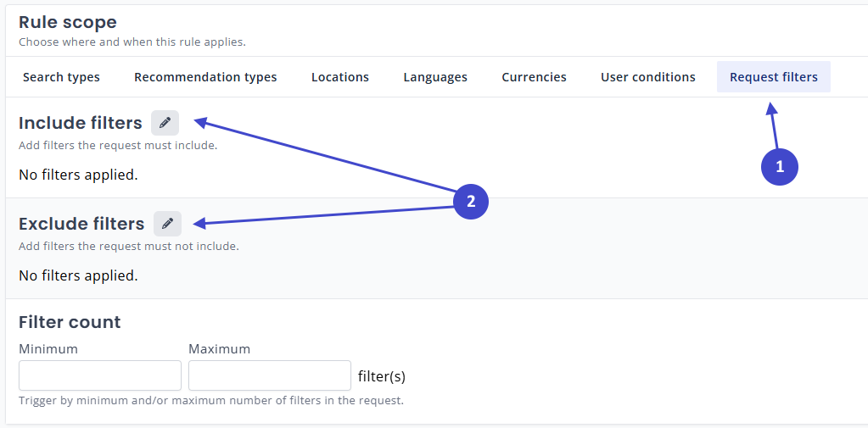The height and width of the screenshot is (428, 868).
Task: Switch to the Search types tab
Action: pyautogui.click(x=61, y=77)
